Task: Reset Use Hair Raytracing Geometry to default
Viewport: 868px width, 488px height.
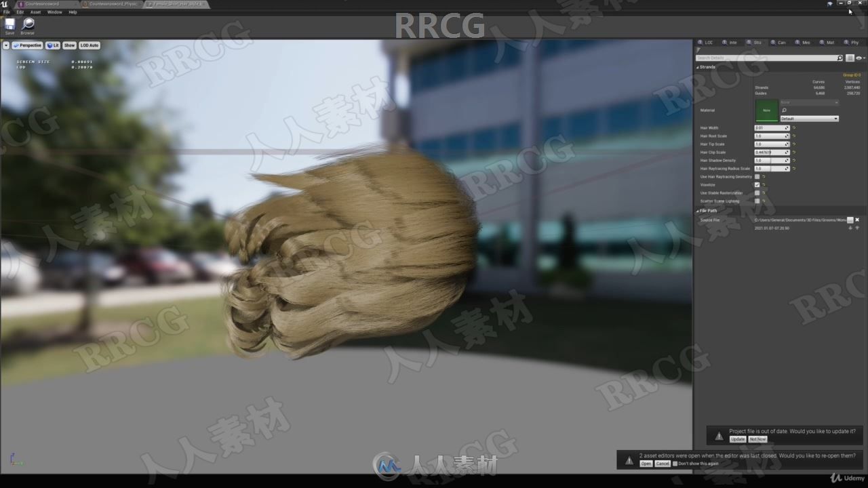Action: (x=764, y=177)
